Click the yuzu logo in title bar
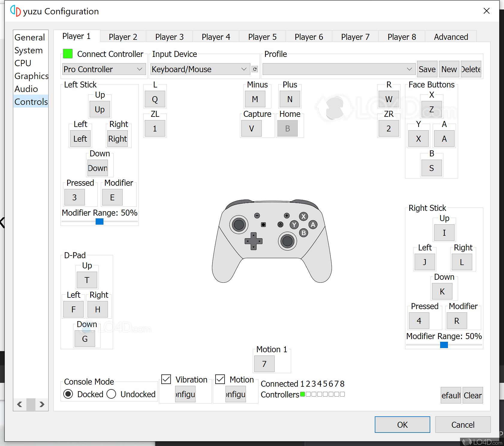The image size is (504, 446). [x=15, y=11]
